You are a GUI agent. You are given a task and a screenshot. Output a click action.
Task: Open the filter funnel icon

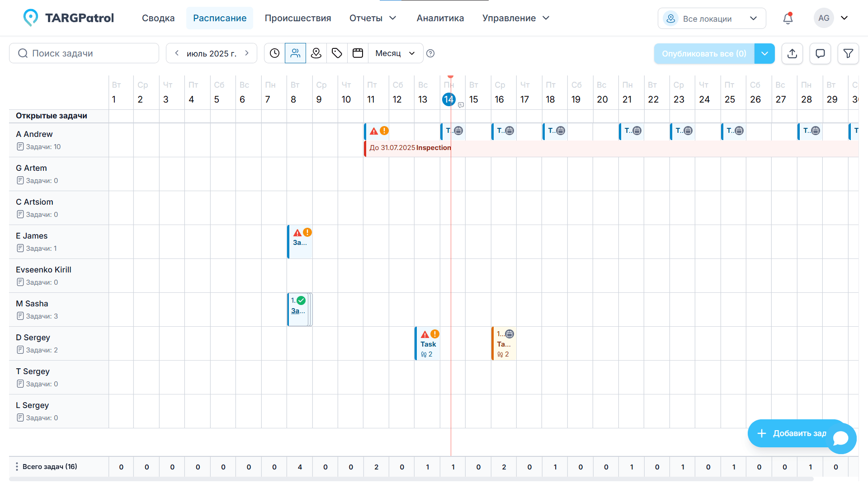[x=848, y=54]
